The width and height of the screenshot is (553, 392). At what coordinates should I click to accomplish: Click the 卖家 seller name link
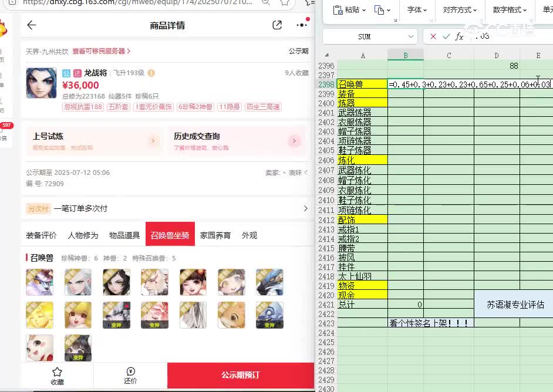pyautogui.click(x=286, y=173)
